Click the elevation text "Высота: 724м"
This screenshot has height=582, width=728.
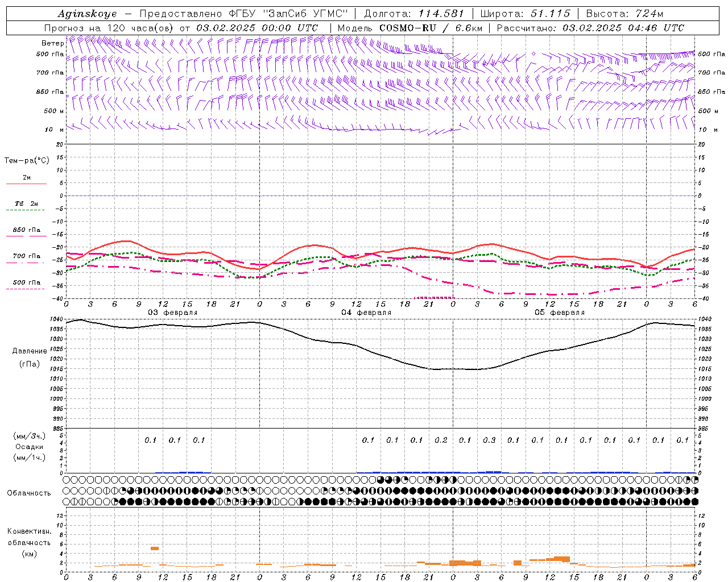click(624, 14)
